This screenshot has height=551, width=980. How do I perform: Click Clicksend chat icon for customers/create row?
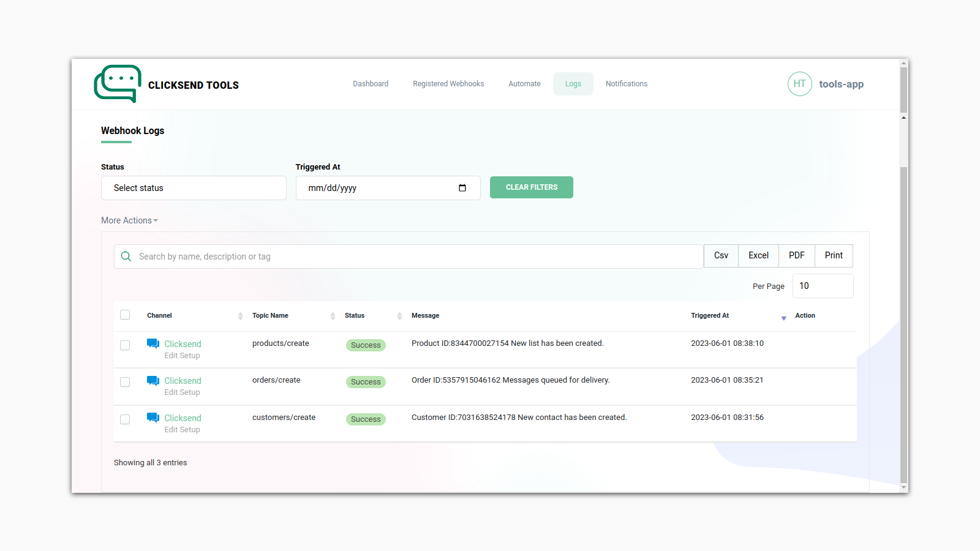[x=153, y=418]
